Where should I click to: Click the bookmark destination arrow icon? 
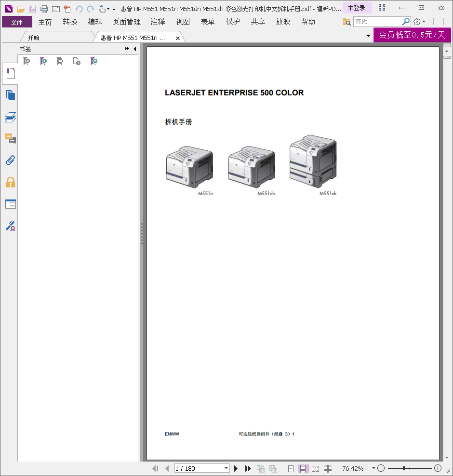point(60,61)
